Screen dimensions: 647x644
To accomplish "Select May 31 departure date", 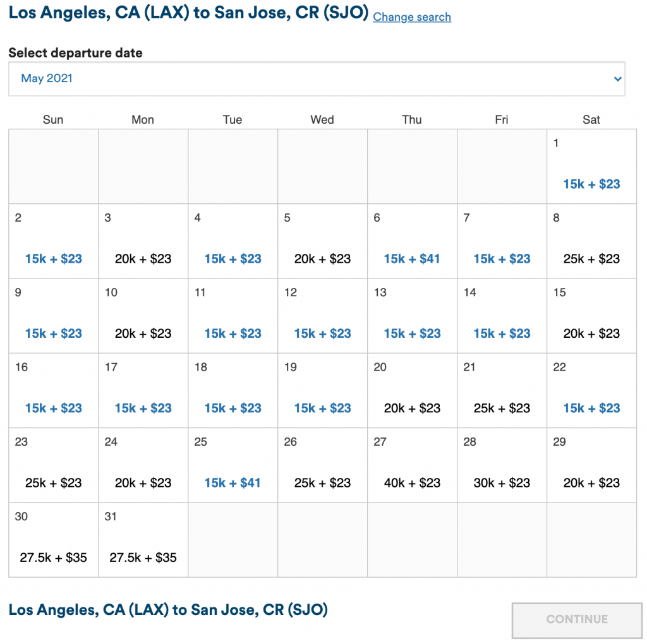I will tap(143, 540).
